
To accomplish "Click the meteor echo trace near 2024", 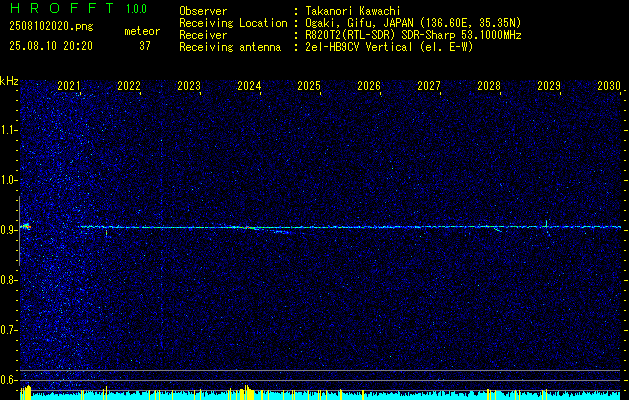I will click(x=250, y=228).
